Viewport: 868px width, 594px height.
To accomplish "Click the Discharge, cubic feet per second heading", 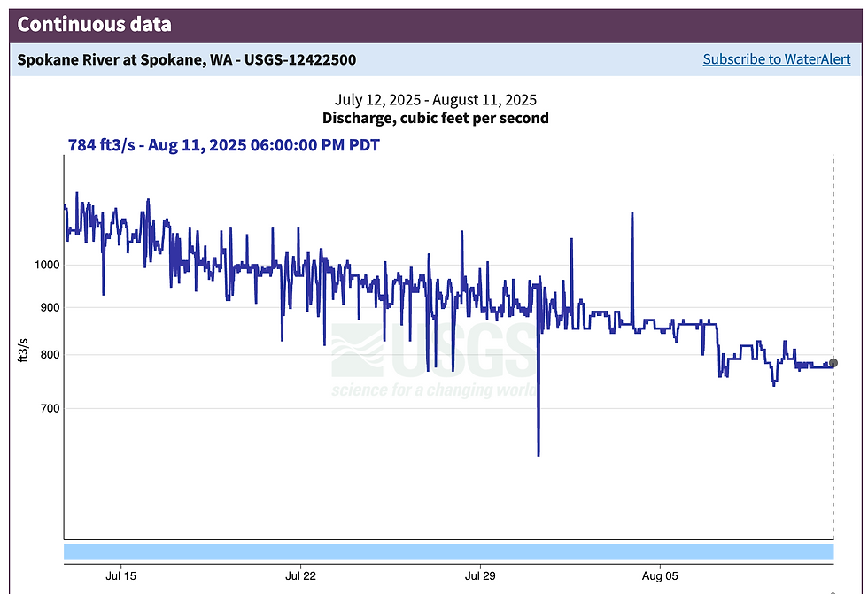I will [x=435, y=118].
